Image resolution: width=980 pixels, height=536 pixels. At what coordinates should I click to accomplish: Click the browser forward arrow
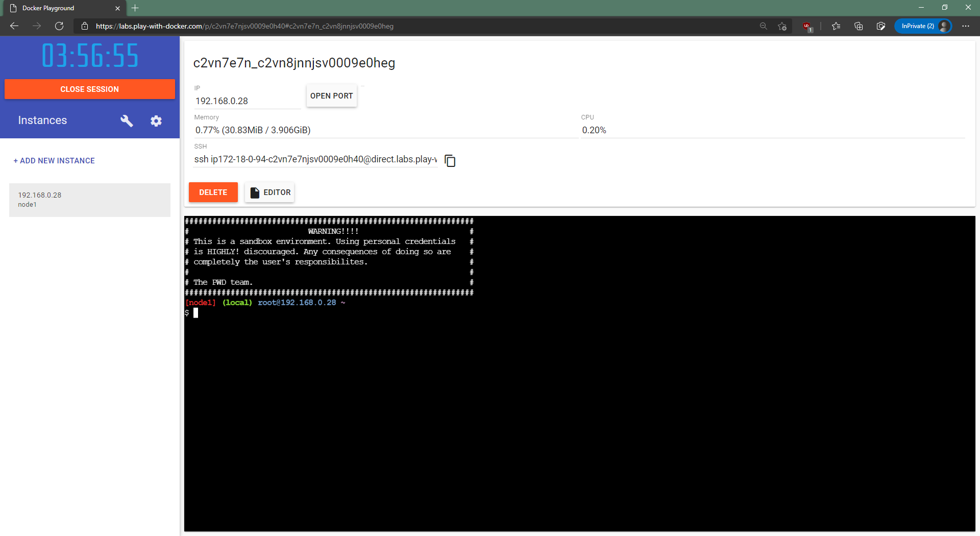coord(37,26)
